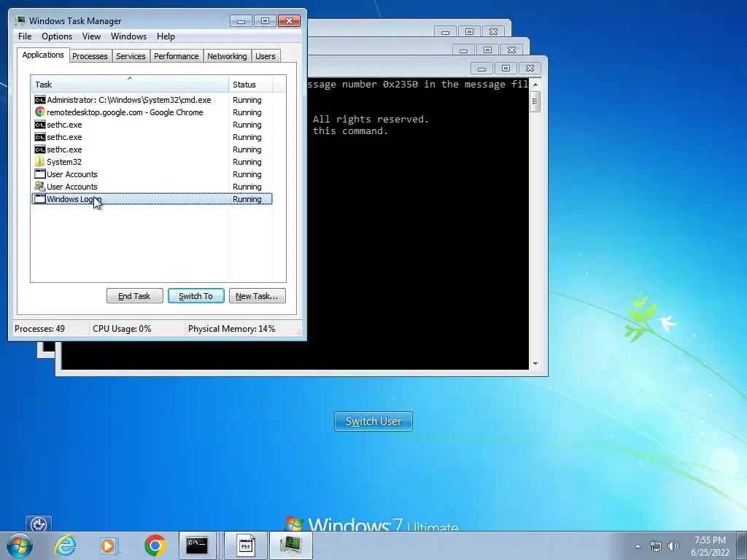Open the Help menu
This screenshot has width=747, height=560.
[166, 36]
